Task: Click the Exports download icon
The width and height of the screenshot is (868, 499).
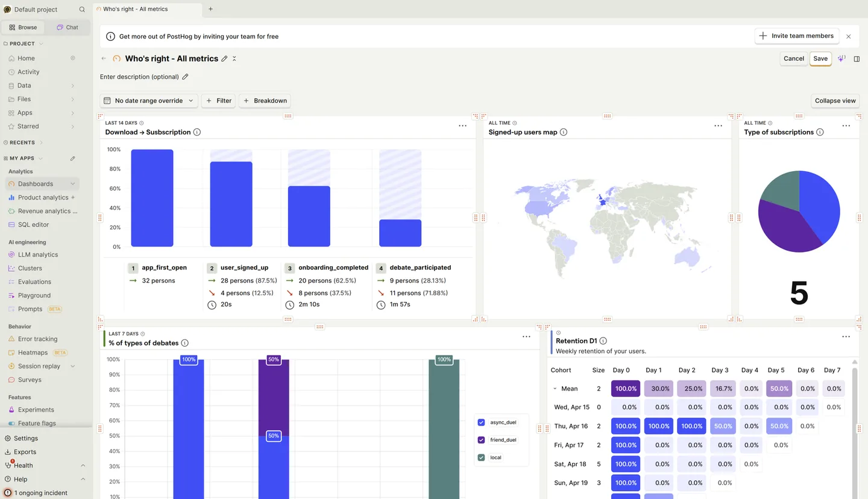Action: pyautogui.click(x=8, y=452)
